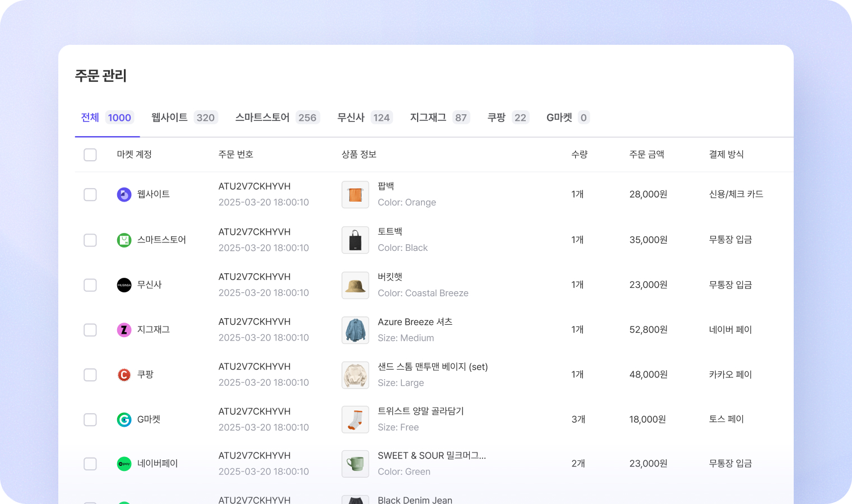The width and height of the screenshot is (852, 504).
Task: Click the 트위스트 양말 product thumbnail
Action: point(355,419)
